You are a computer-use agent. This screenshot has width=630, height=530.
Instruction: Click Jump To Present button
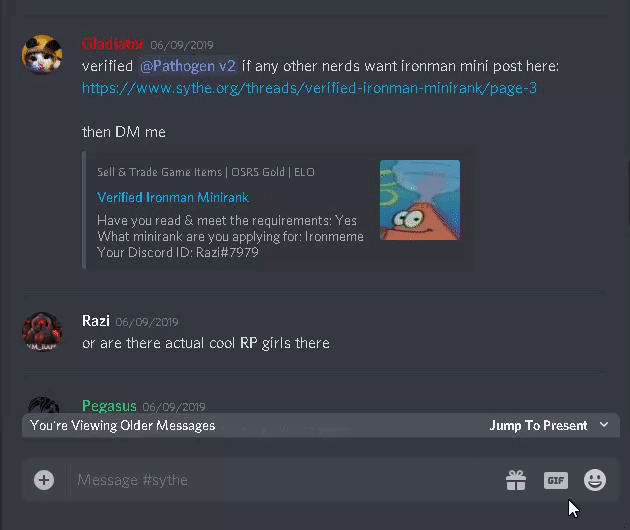click(x=538, y=425)
